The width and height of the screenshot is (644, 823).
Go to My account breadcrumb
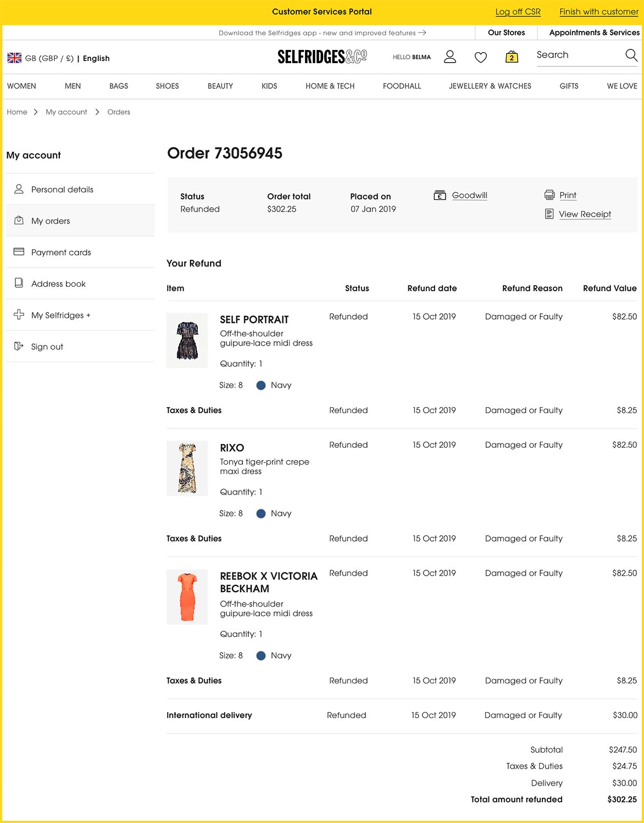(x=66, y=112)
